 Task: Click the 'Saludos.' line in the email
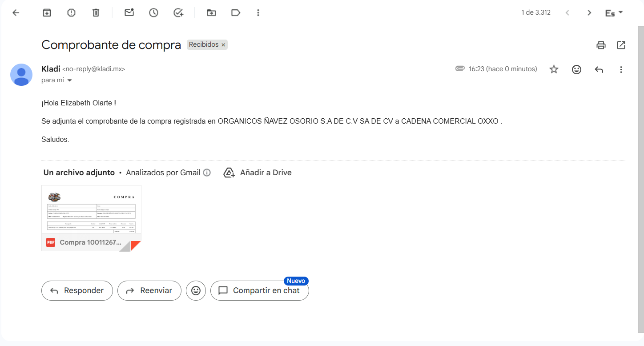(x=55, y=139)
